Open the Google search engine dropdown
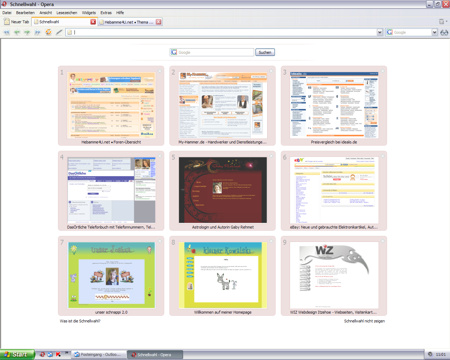This screenshot has width=450, height=360. 435,32
